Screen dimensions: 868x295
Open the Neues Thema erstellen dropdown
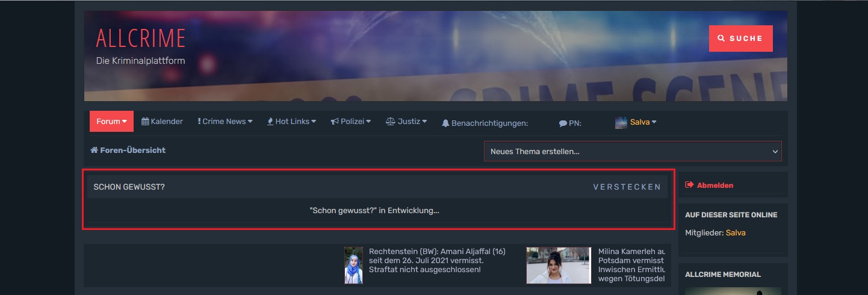click(x=632, y=151)
